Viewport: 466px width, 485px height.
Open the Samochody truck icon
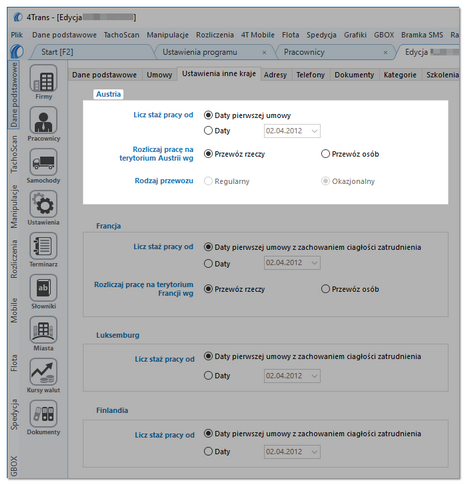pyautogui.click(x=43, y=162)
